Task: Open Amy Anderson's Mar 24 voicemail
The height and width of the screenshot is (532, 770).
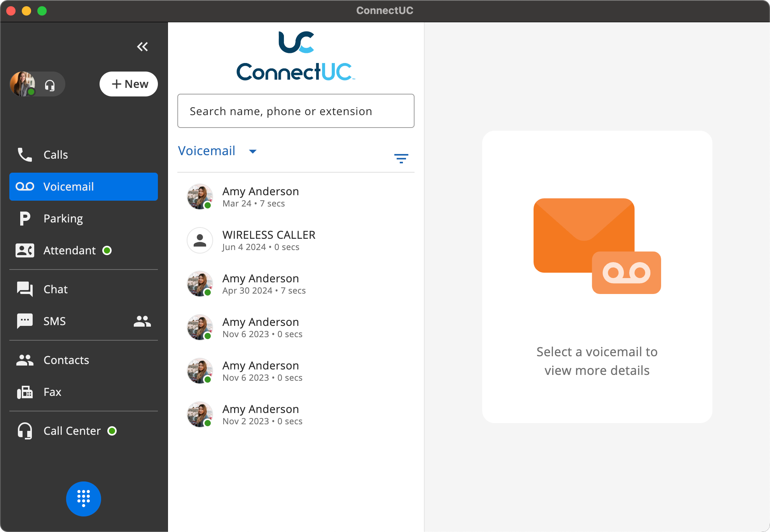Action: coord(261,197)
